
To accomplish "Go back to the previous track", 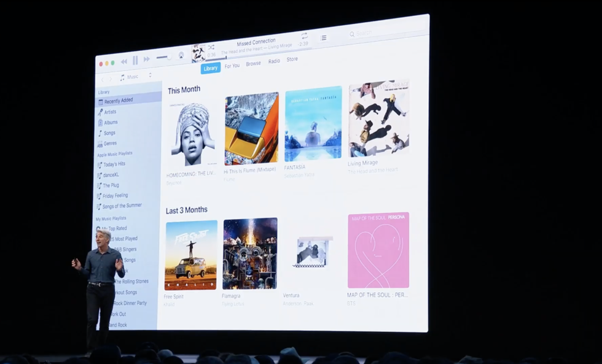I will pyautogui.click(x=124, y=61).
